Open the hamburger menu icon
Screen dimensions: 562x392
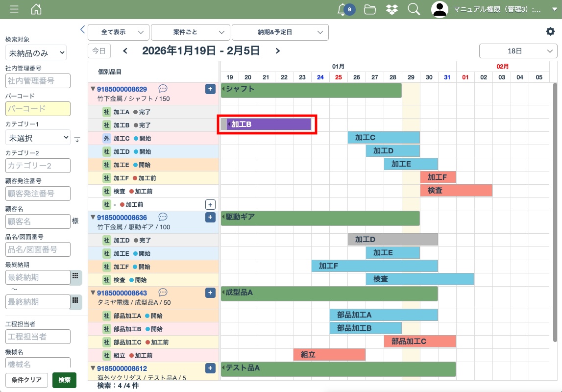pos(14,9)
